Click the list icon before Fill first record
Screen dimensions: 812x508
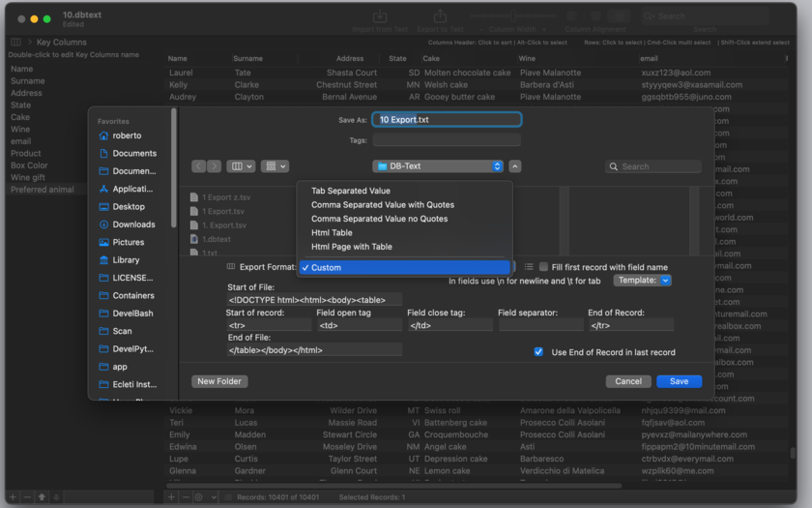point(529,267)
